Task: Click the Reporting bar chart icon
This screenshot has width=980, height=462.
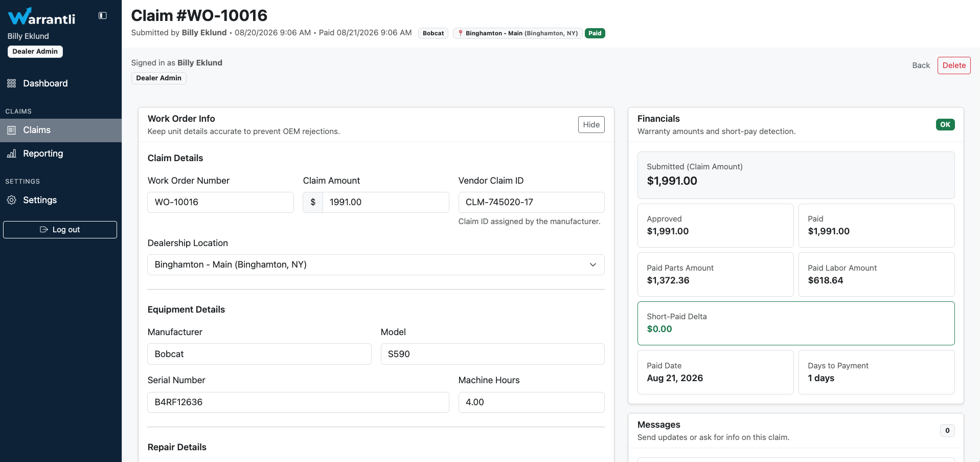Action: [x=12, y=153]
